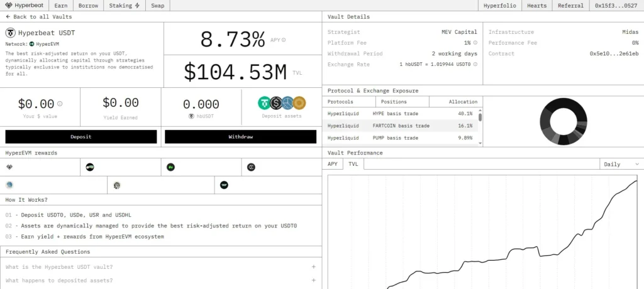Click the 8.73% APY figure
The height and width of the screenshot is (289, 644).
coord(233,40)
